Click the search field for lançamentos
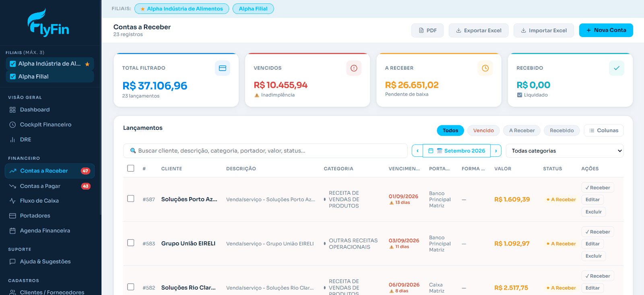 [x=265, y=151]
